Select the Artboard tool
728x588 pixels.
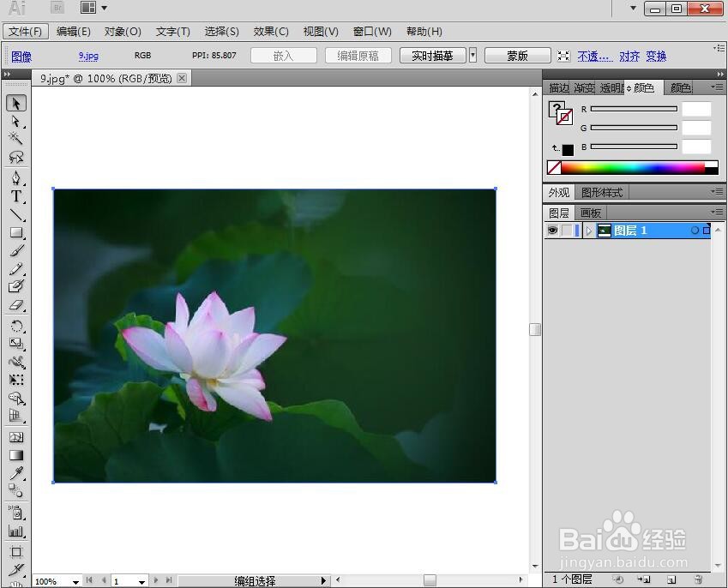point(16,552)
